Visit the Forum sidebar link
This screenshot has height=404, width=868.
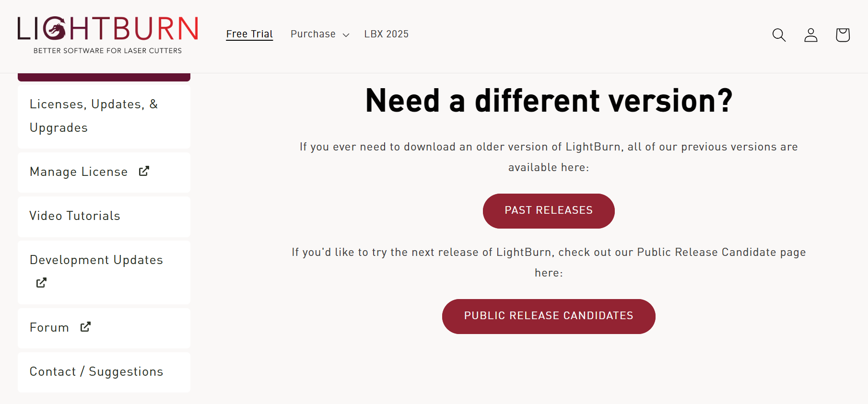(49, 327)
